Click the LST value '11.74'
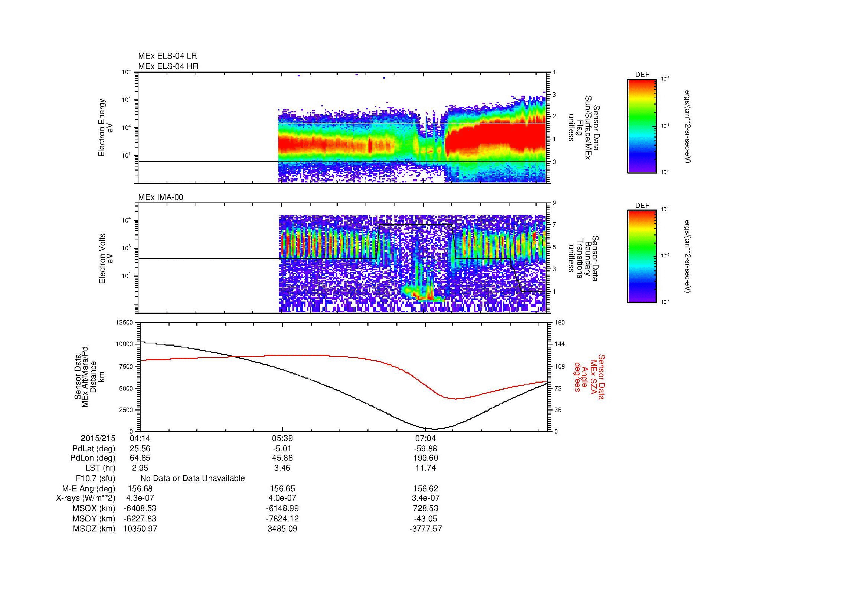Screen dimensions: 868x613 (x=425, y=468)
